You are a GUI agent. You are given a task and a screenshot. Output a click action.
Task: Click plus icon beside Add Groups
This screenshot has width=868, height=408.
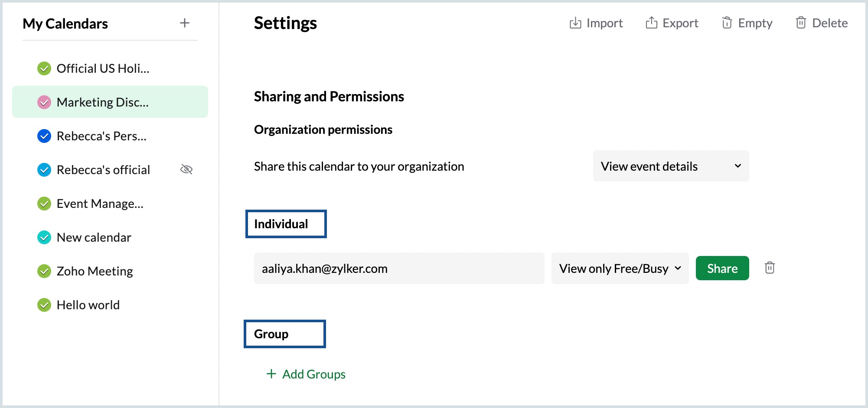271,374
